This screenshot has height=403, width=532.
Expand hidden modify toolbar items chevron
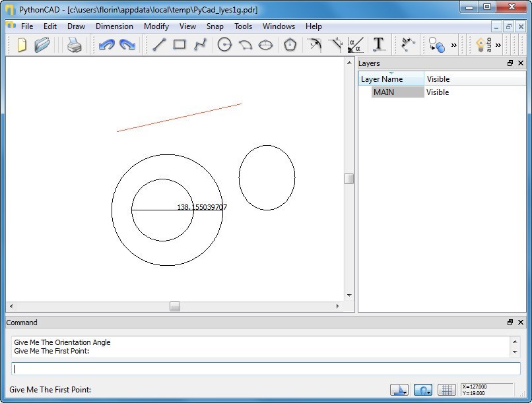[454, 45]
